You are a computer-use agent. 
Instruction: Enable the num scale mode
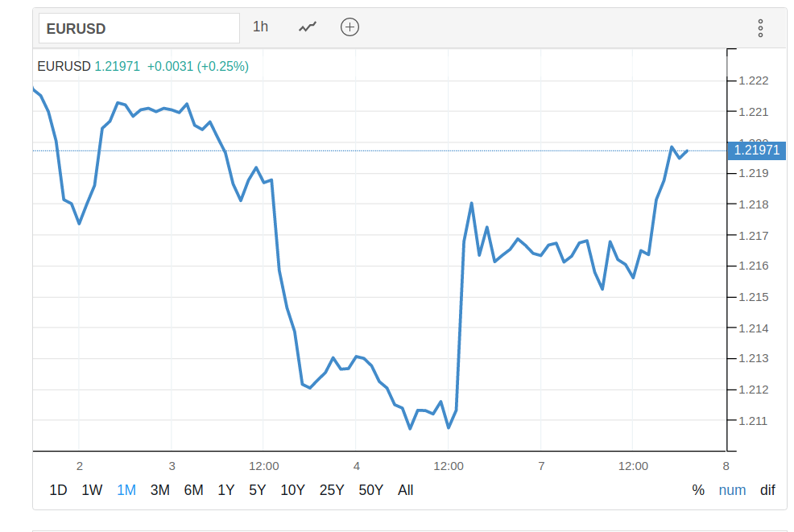click(732, 490)
